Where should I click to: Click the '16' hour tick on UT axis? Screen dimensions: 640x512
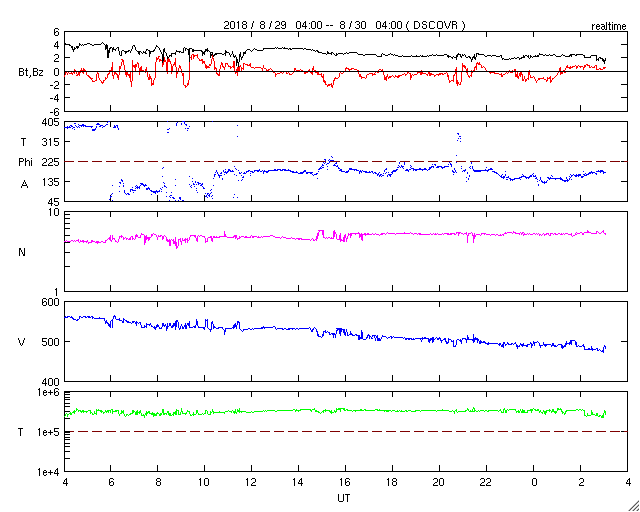[x=345, y=482]
